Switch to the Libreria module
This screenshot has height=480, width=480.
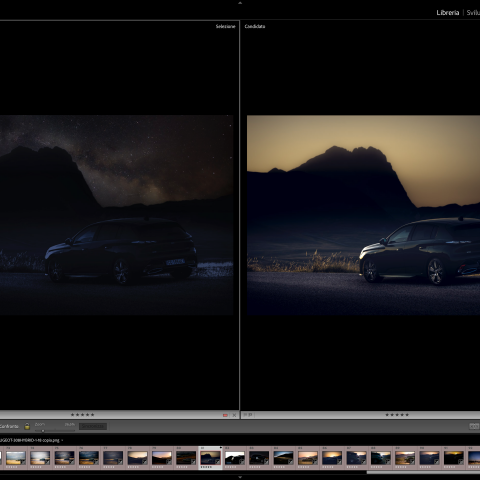click(448, 13)
